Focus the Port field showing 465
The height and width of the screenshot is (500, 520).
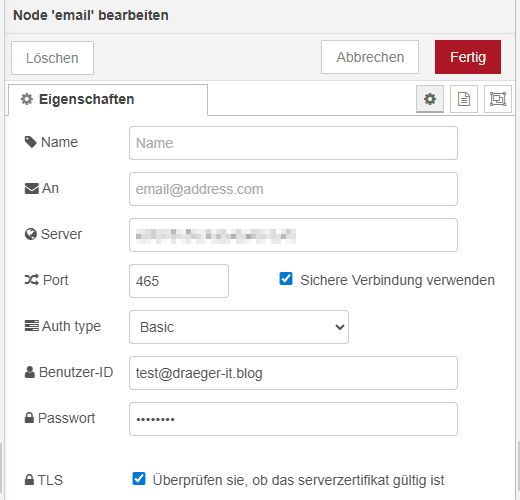click(x=179, y=281)
